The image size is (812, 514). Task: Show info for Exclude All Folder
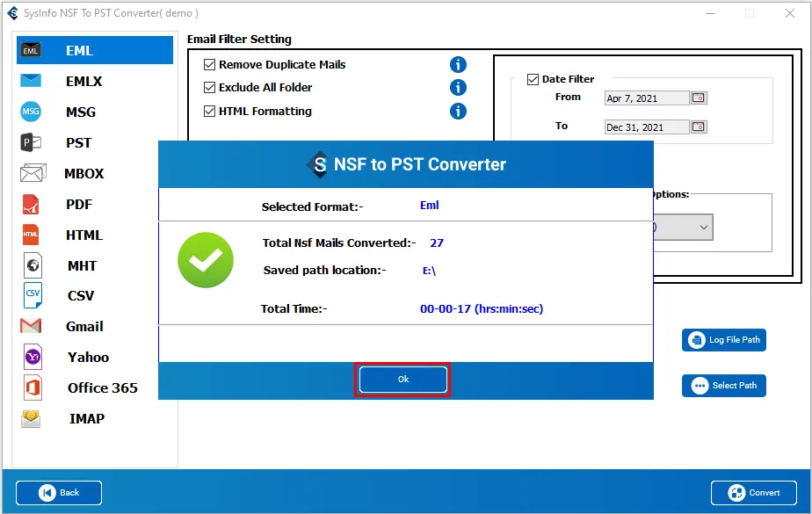click(x=458, y=88)
